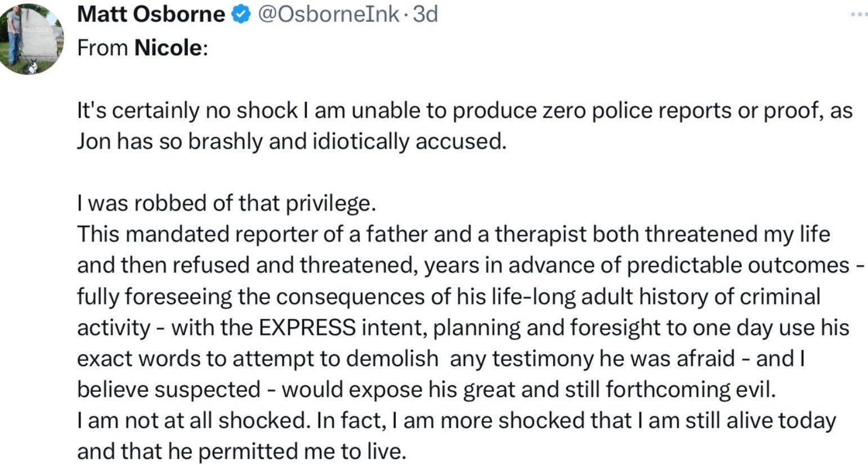Screen dimensions: 868x465
Task: Click the sentence I was robbed of that privilege
Action: 226,203
